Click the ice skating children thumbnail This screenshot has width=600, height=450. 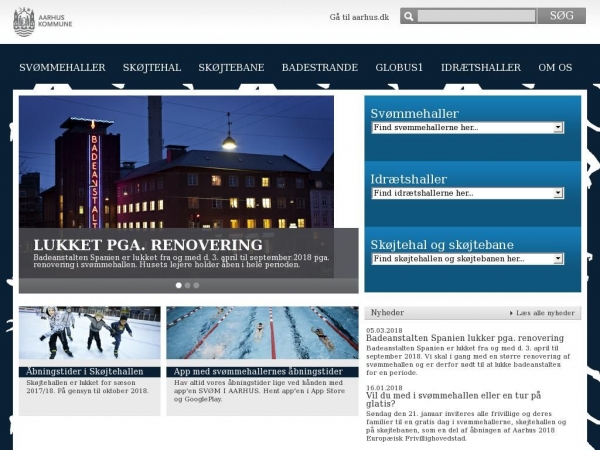click(88, 335)
